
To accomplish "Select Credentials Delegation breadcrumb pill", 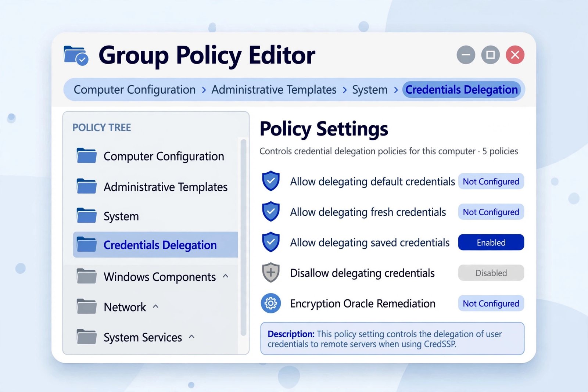I will [462, 90].
